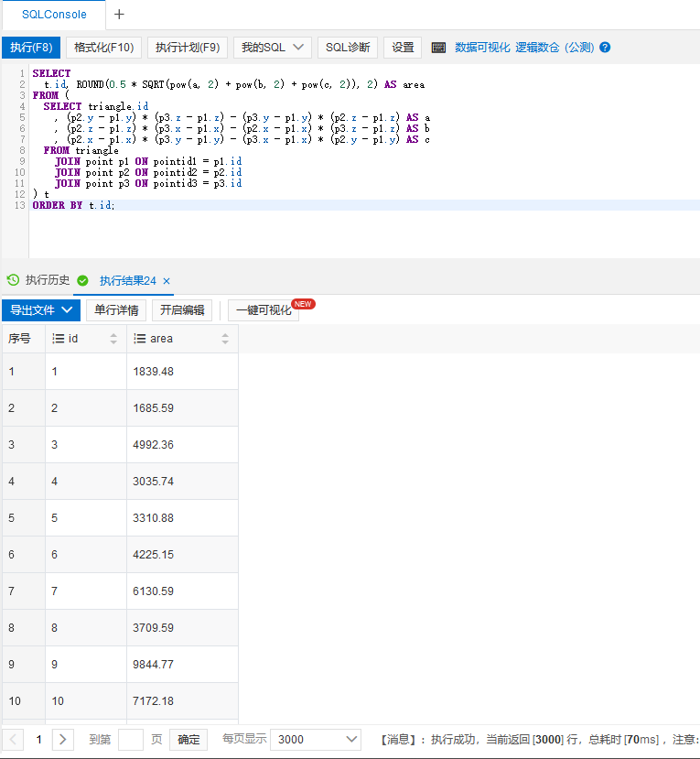
Task: Click id column header
Action: (x=86, y=339)
